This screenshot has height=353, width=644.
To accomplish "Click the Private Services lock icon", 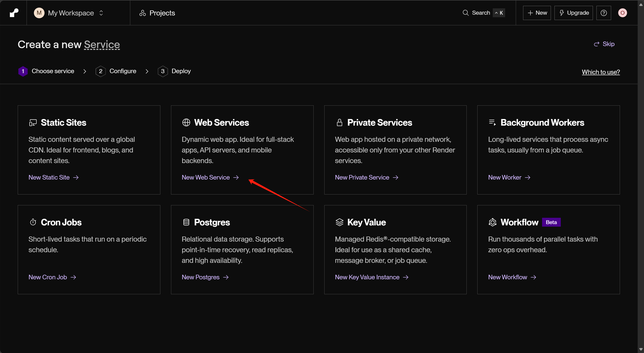I will click(x=339, y=123).
